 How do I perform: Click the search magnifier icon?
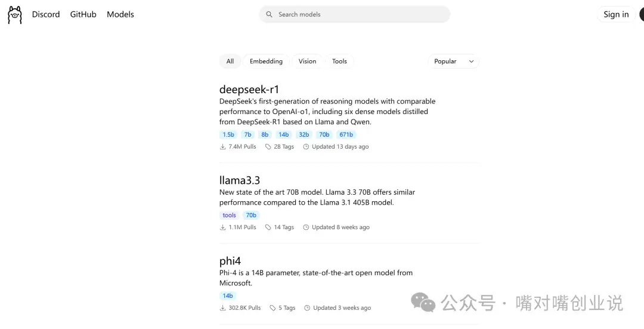point(269,14)
